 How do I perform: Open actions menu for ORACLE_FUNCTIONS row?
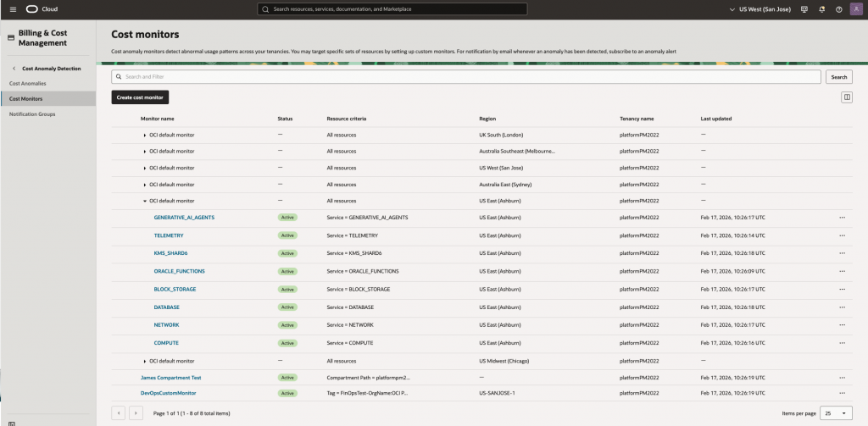tap(842, 272)
